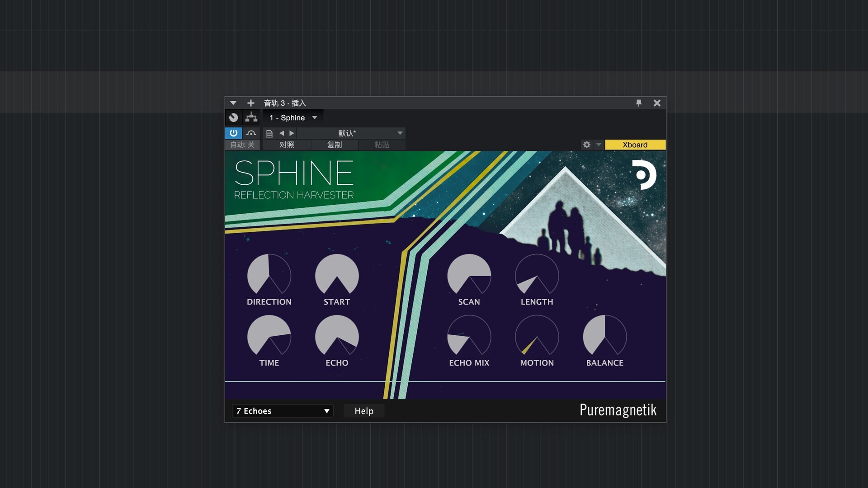Open plugin settings gear icon
The height and width of the screenshot is (488, 868).
point(587,145)
